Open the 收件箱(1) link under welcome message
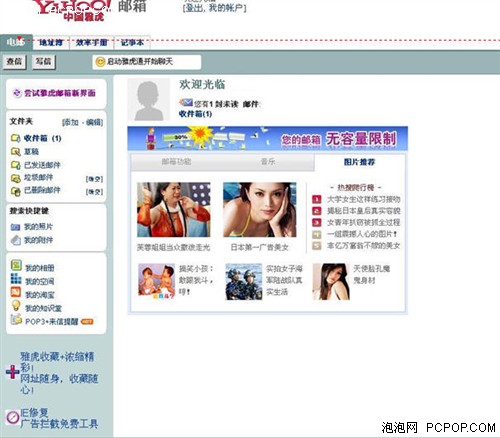Viewport: 500px width, 438px height. tap(195, 114)
